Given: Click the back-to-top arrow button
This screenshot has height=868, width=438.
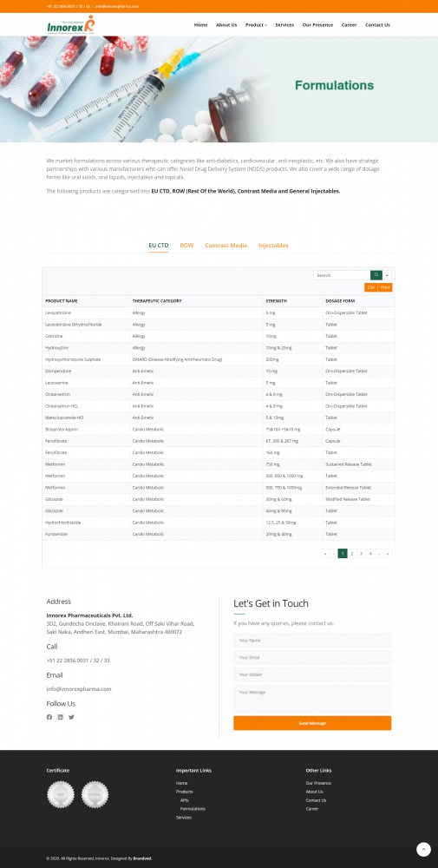Looking at the screenshot, I should tap(423, 849).
